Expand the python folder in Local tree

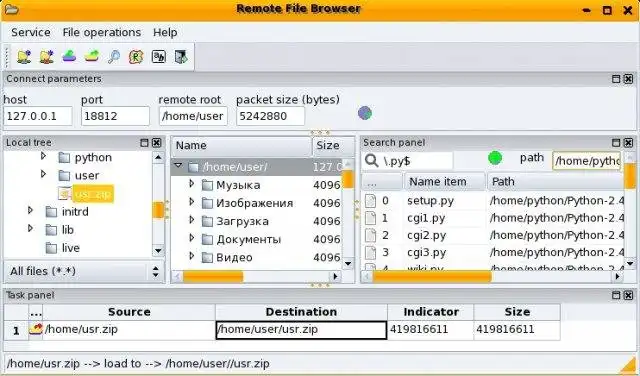click(x=43, y=156)
